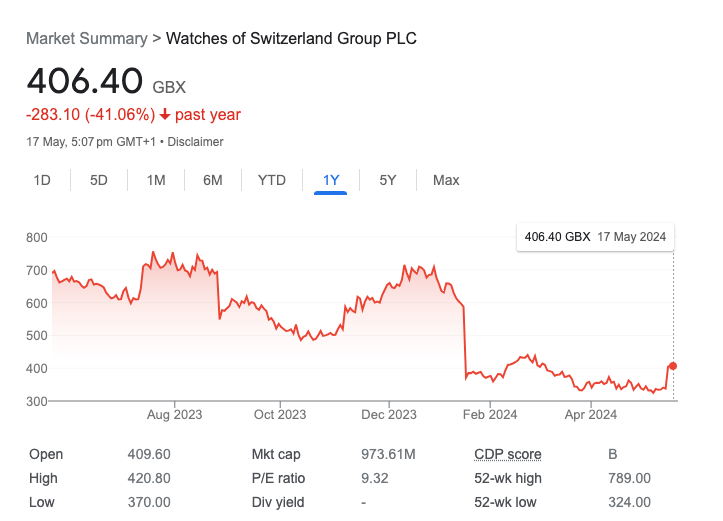Click the Feb 2024 axis label
723x521 pixels.
(x=489, y=414)
